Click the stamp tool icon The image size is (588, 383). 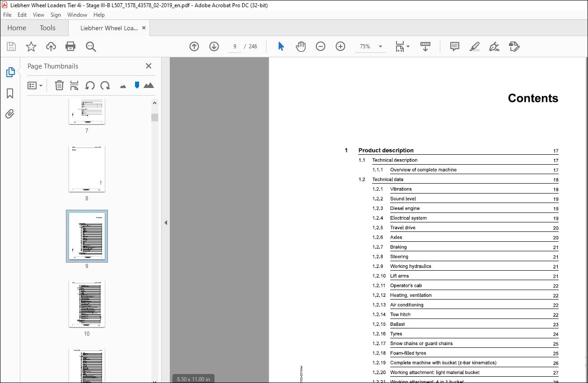tap(514, 46)
